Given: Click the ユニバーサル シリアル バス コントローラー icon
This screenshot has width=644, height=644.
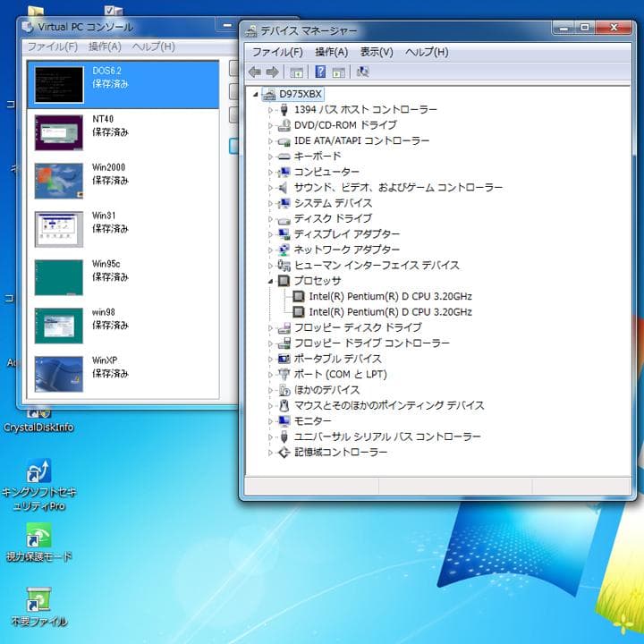Looking at the screenshot, I should pos(284,436).
